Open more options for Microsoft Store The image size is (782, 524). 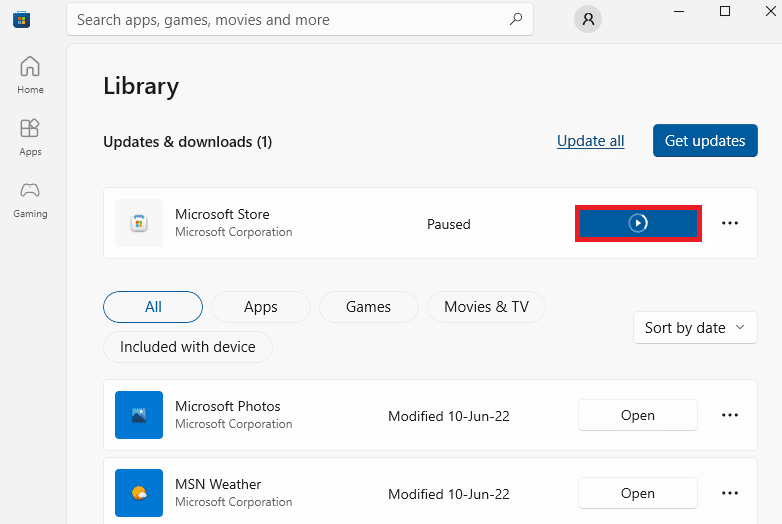tap(730, 224)
